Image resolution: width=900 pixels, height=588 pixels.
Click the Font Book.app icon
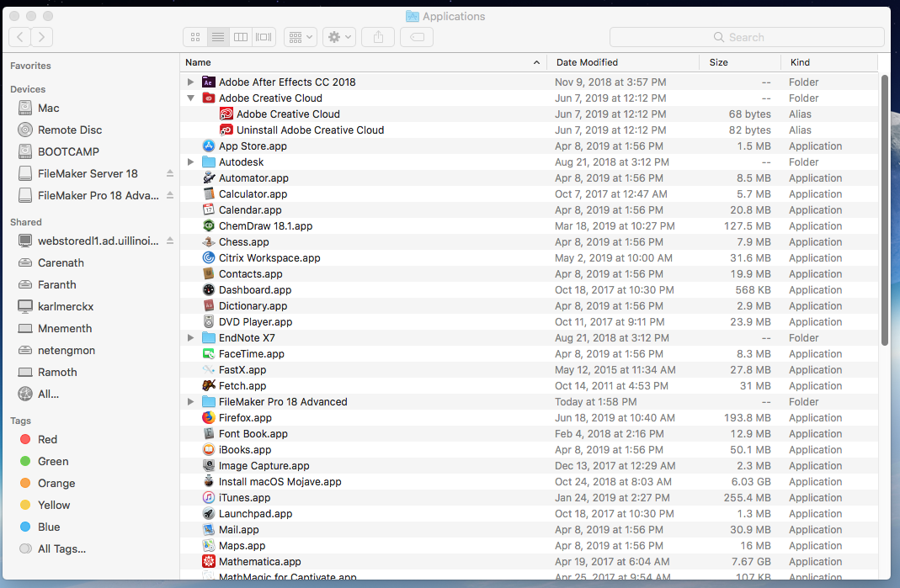click(x=208, y=434)
